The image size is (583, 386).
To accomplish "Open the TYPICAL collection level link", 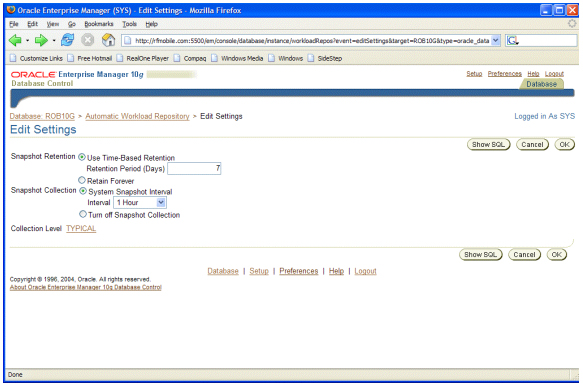I will pyautogui.click(x=81, y=228).
